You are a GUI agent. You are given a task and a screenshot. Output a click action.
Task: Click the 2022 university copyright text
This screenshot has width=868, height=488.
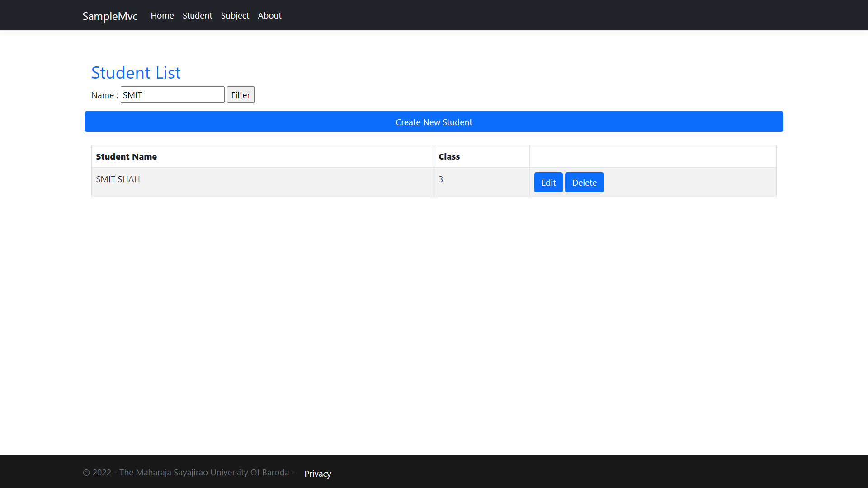coord(189,473)
